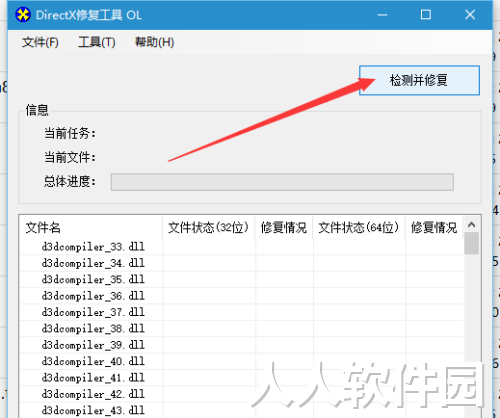Open the 帮助(H) menu
This screenshot has height=418, width=500.
154,42
